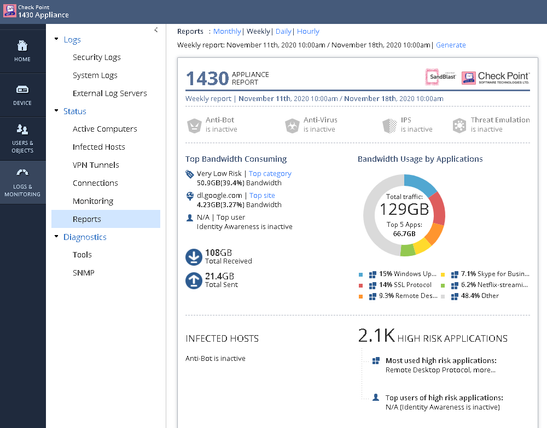Image resolution: width=547 pixels, height=428 pixels.
Task: Open the Home section icon
Action: (x=22, y=46)
